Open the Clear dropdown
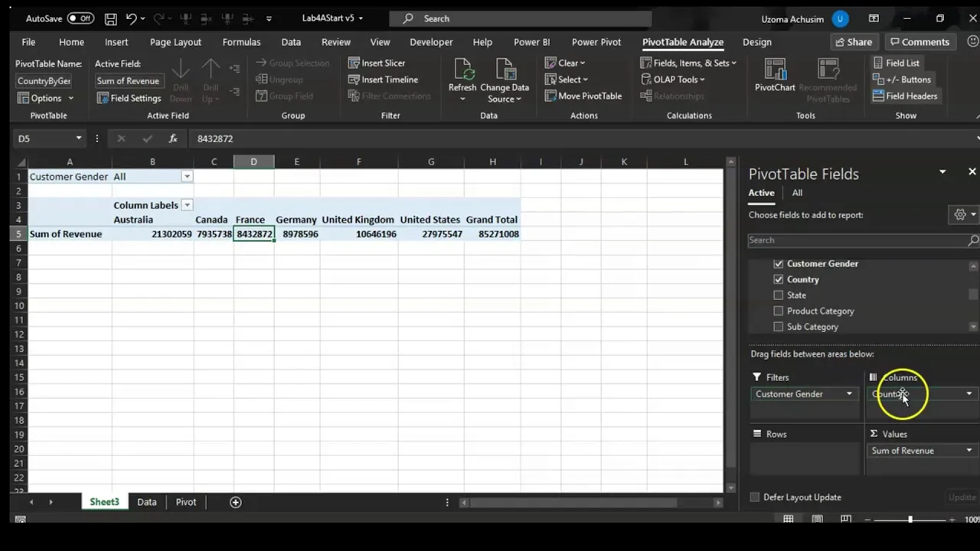Screen dimensions: 980x551 pos(565,63)
